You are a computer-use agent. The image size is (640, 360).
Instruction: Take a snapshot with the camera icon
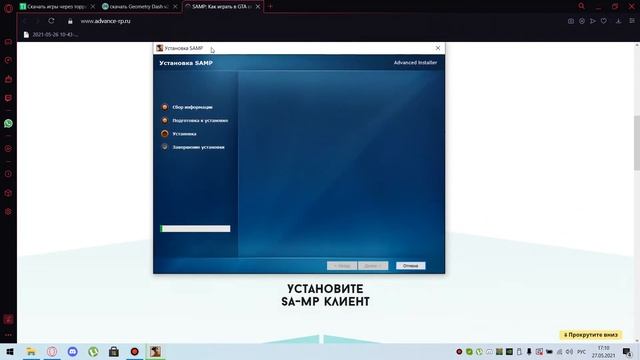pyautogui.click(x=571, y=21)
